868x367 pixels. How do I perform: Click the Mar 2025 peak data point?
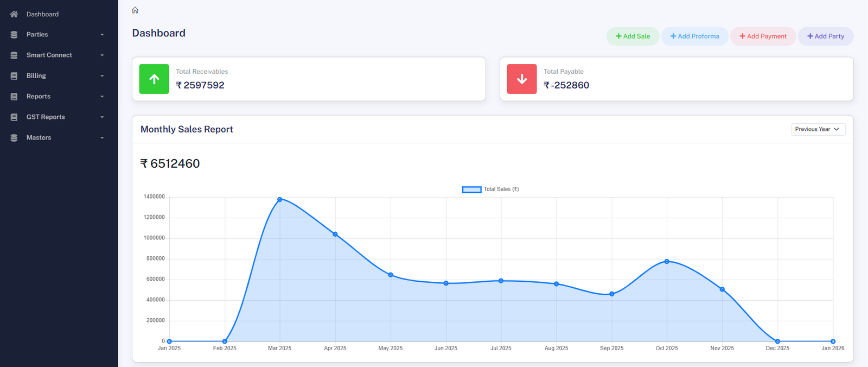(280, 199)
